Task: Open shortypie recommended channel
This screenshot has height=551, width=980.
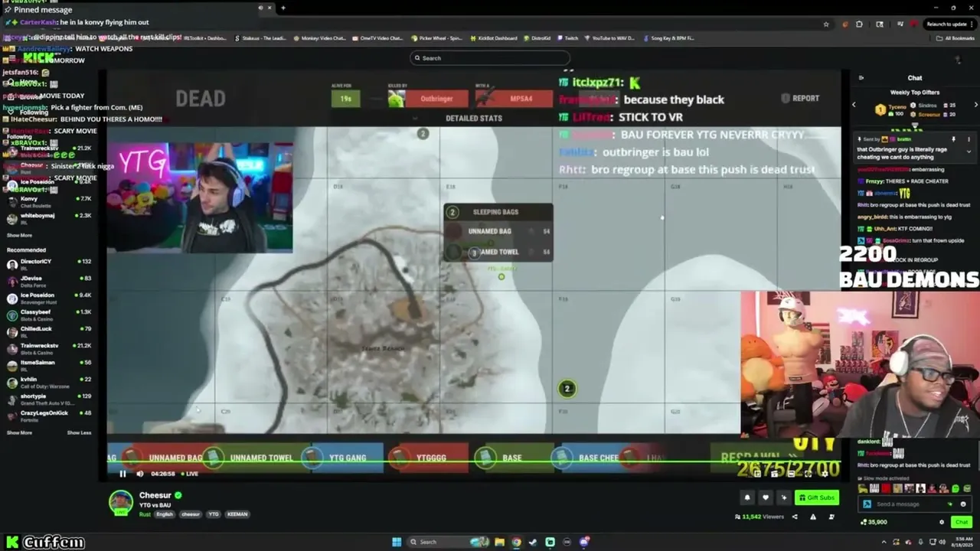Action: pyautogui.click(x=49, y=399)
